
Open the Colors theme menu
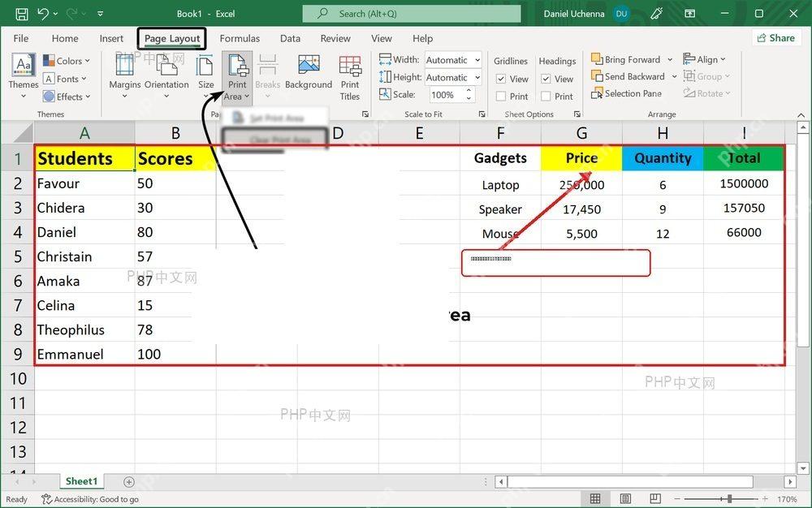[67, 61]
